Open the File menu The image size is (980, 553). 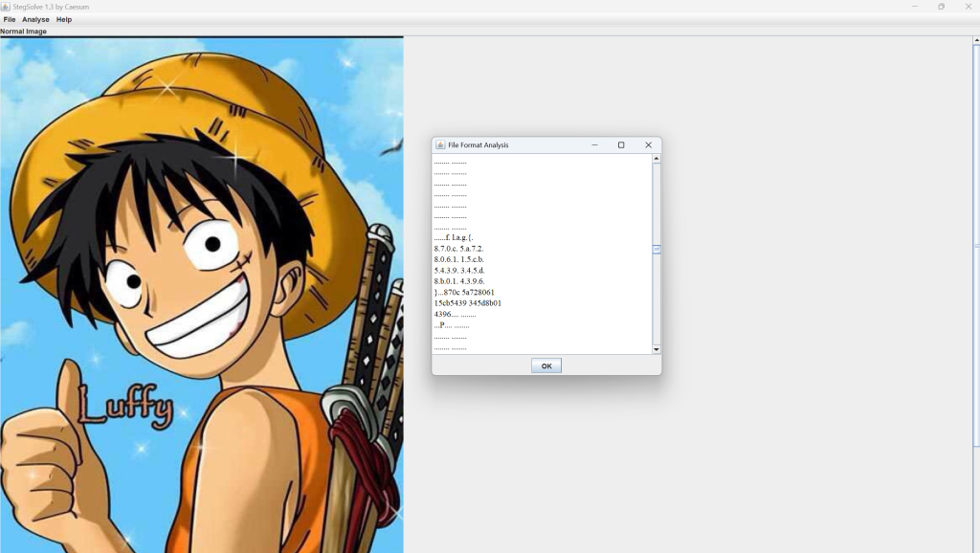10,19
